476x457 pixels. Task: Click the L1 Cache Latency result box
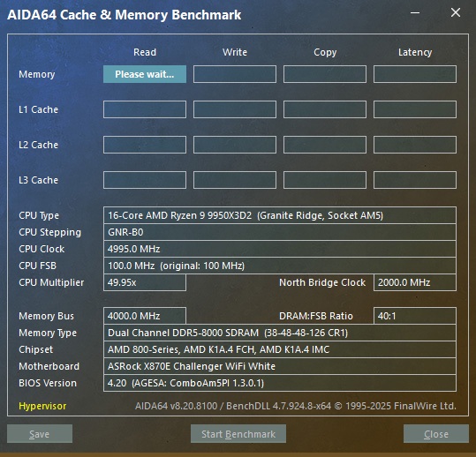415,109
